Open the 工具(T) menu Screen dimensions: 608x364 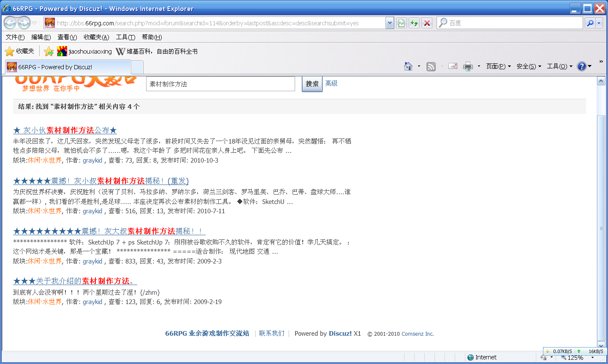coord(125,37)
